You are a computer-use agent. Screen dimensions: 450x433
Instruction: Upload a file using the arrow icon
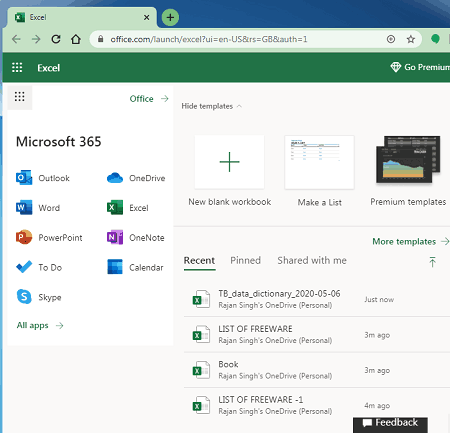(432, 262)
